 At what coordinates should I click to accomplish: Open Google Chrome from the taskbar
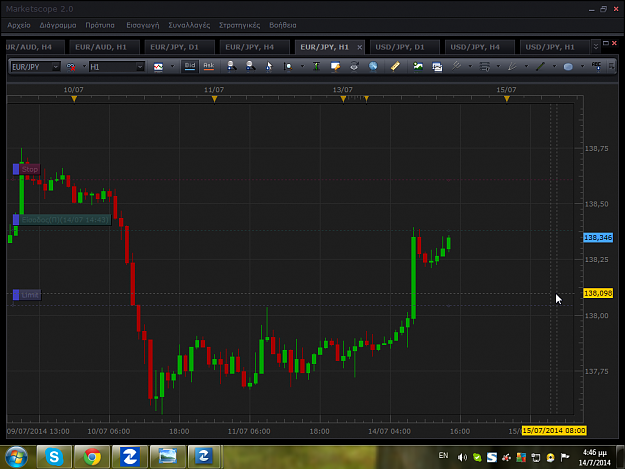pyautogui.click(x=92, y=457)
